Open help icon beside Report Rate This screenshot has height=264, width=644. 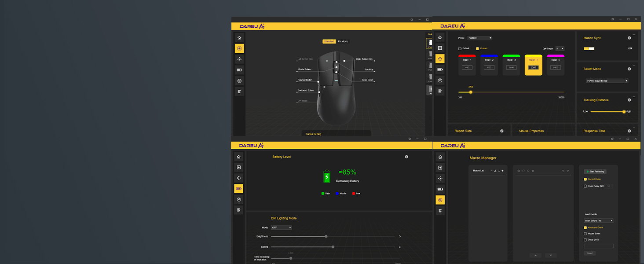501,131
